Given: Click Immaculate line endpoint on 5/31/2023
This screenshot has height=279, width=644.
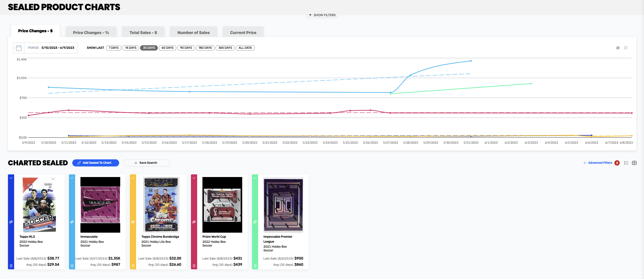Looking at the screenshot, I should click(471, 61).
